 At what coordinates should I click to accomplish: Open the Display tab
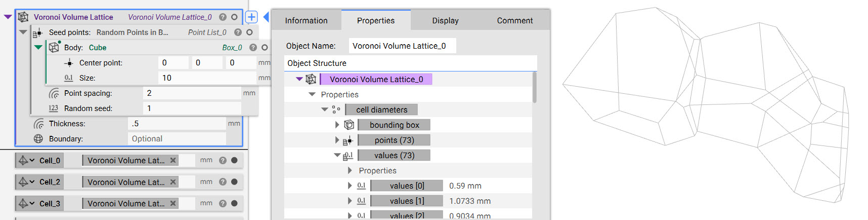445,21
